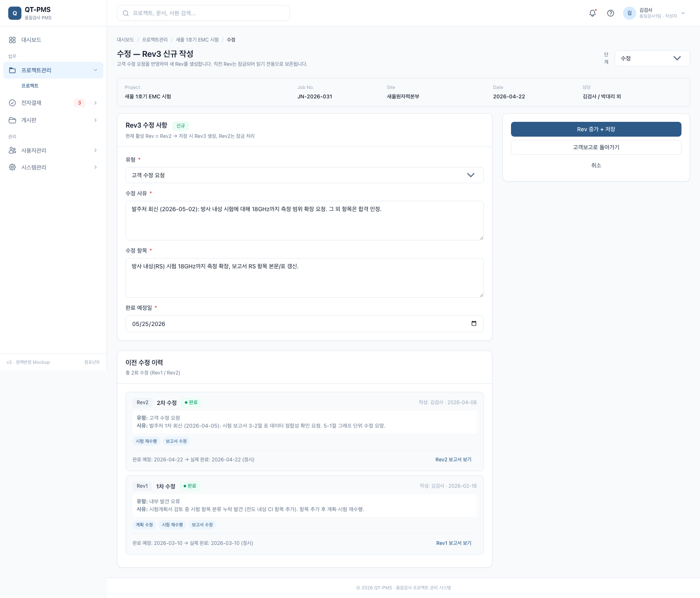The image size is (700, 598).
Task: Click the 시험 재수행 tag in Rev1 card
Action: click(172, 525)
